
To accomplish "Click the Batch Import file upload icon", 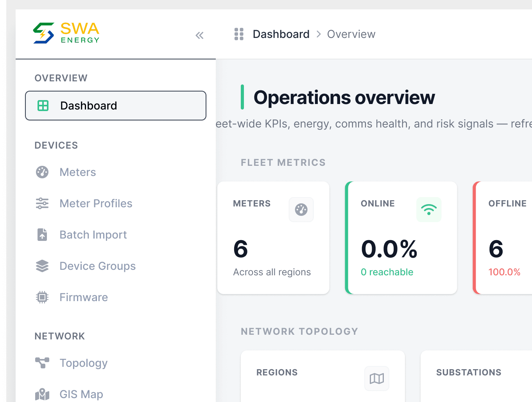I will tap(42, 235).
